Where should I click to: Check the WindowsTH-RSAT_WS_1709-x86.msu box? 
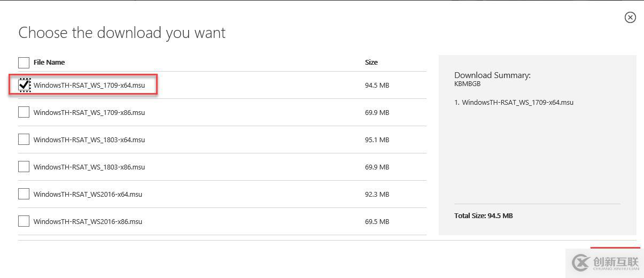point(24,112)
